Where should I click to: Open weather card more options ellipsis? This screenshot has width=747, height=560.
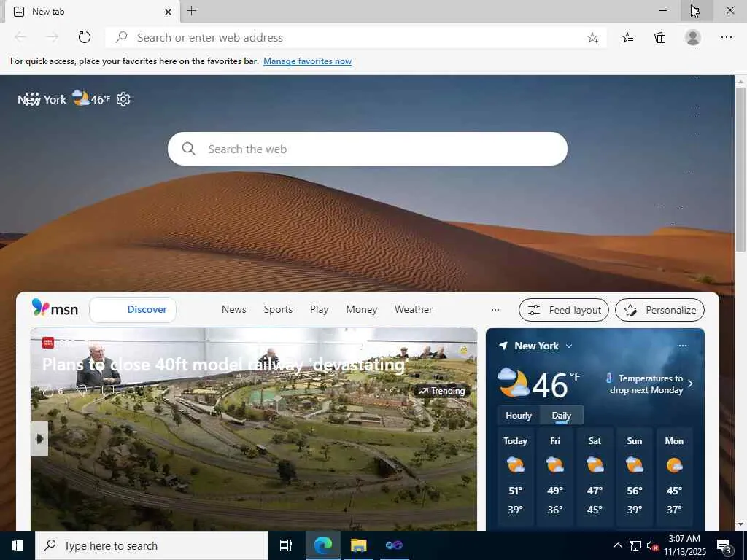pyautogui.click(x=683, y=346)
